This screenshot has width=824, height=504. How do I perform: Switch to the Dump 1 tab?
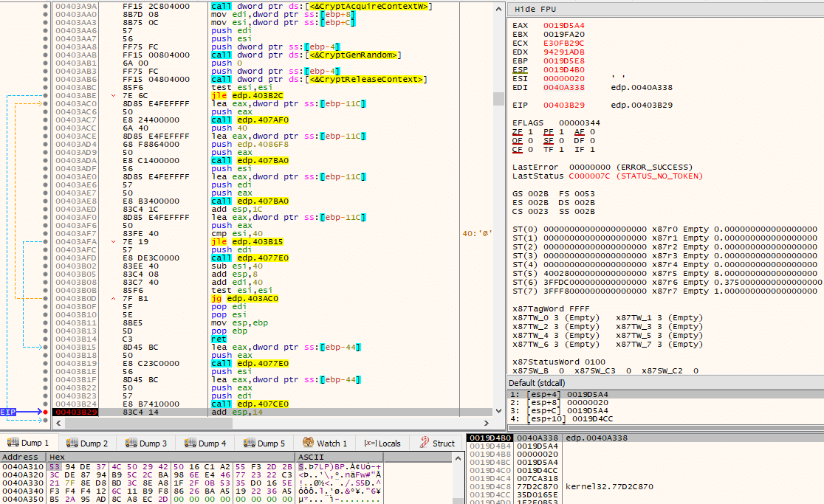pyautogui.click(x=28, y=443)
